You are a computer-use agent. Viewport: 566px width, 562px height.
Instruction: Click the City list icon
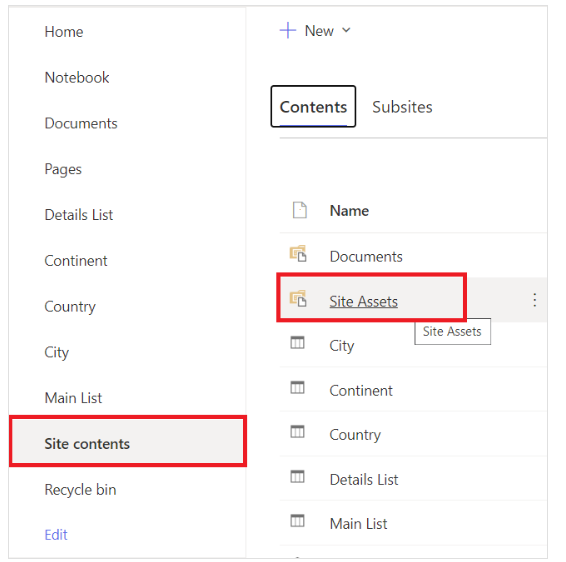tap(297, 343)
